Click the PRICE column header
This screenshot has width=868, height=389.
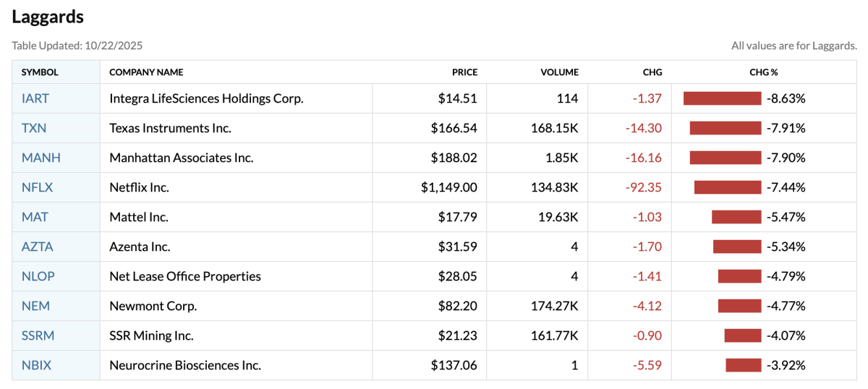464,72
